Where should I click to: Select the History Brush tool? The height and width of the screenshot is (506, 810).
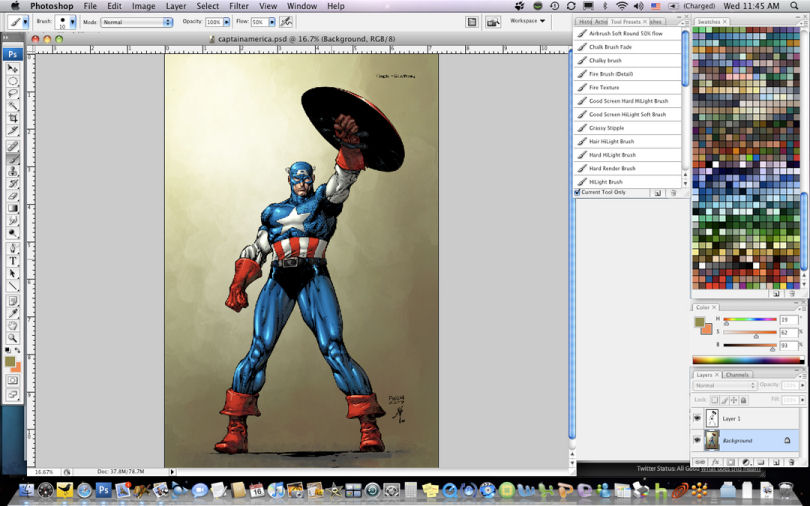(13, 184)
